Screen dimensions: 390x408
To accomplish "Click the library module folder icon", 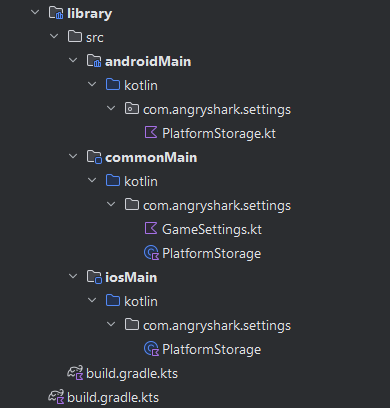I will (x=56, y=13).
